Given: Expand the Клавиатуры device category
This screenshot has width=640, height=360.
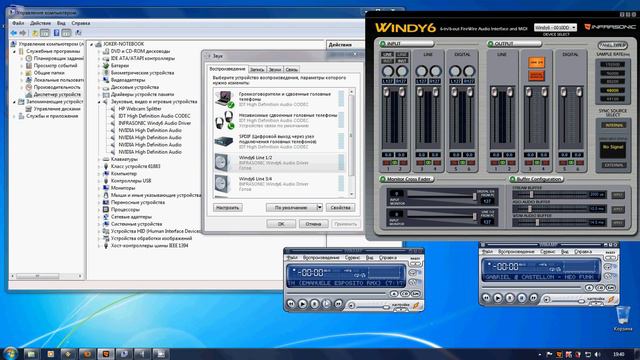Looking at the screenshot, I should [99, 159].
